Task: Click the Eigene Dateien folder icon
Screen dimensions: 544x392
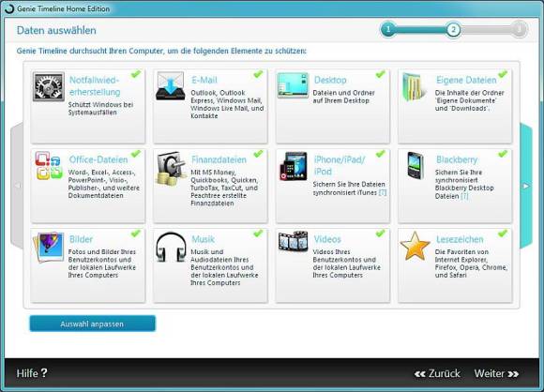Action: point(415,87)
